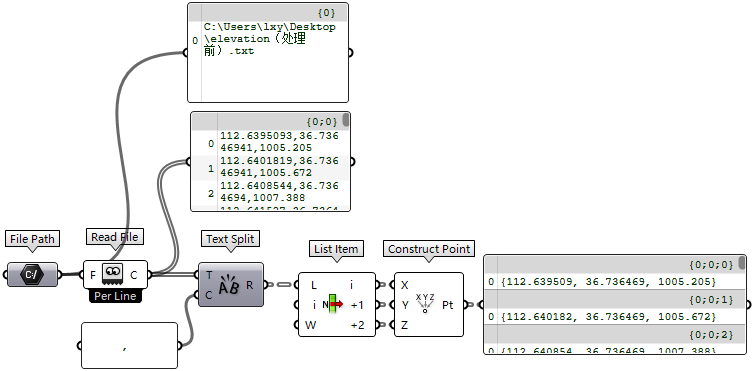Click the Z input of Construct Point
Image resolution: width=754 pixels, height=371 pixels.
pos(404,325)
